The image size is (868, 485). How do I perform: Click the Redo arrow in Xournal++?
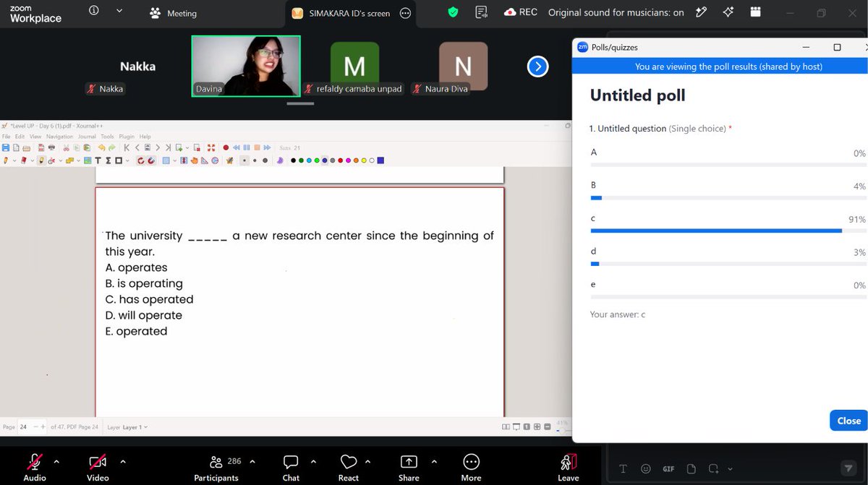pos(112,147)
